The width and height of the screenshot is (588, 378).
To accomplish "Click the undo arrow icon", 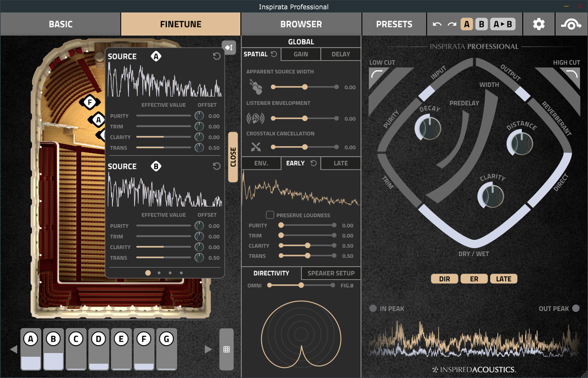I will pos(437,24).
